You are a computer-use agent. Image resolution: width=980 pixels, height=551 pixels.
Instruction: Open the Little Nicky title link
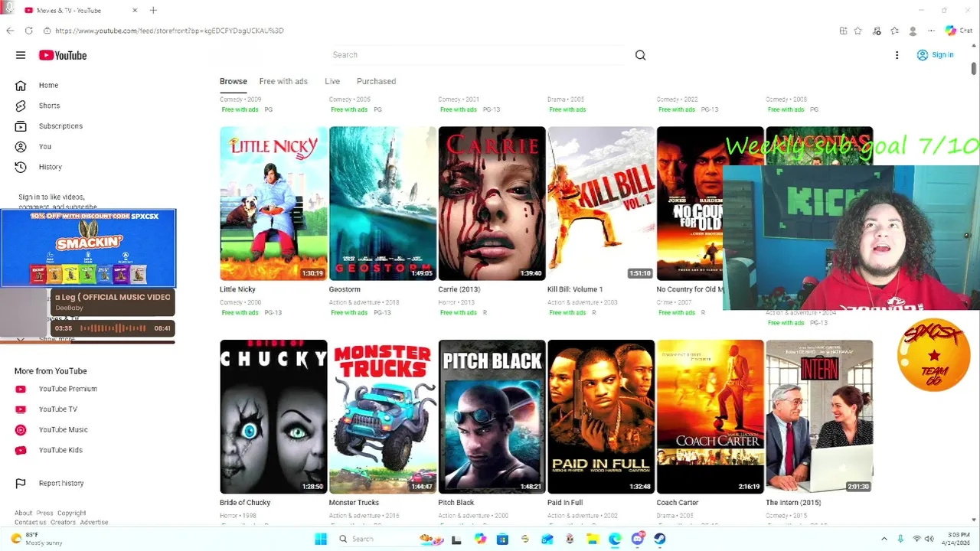[237, 289]
